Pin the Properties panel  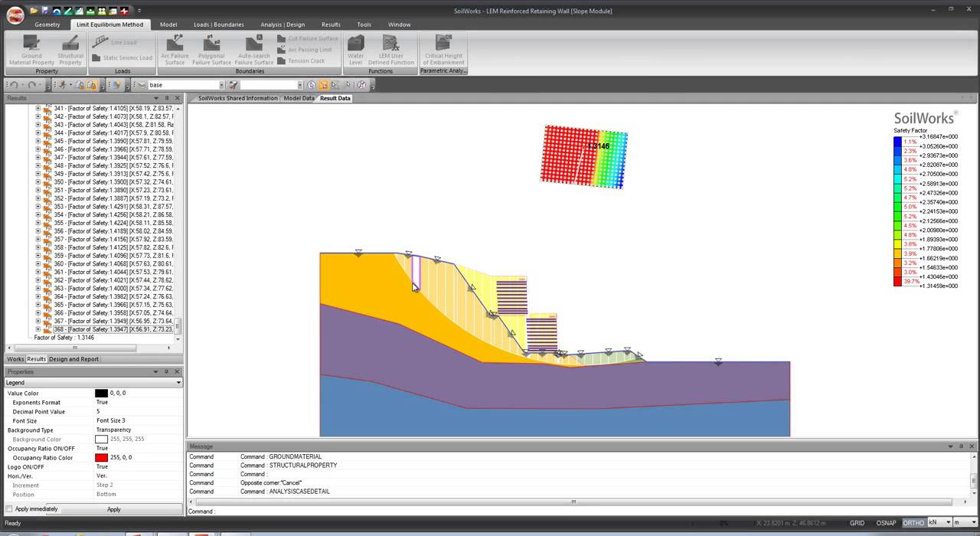coord(168,371)
